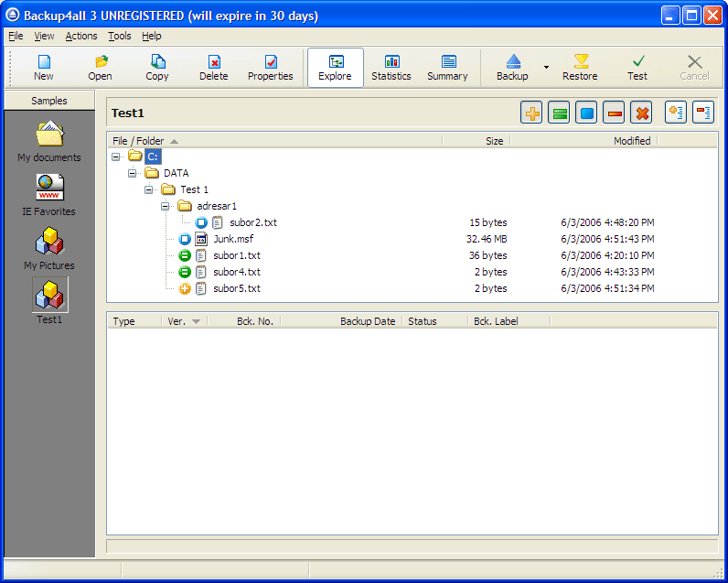Select the adresar1 folder

[217, 206]
